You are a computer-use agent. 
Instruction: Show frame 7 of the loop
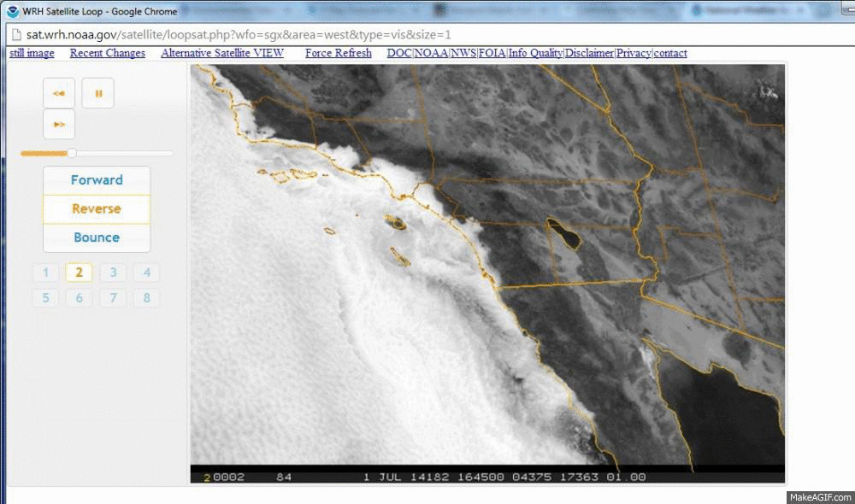(113, 298)
